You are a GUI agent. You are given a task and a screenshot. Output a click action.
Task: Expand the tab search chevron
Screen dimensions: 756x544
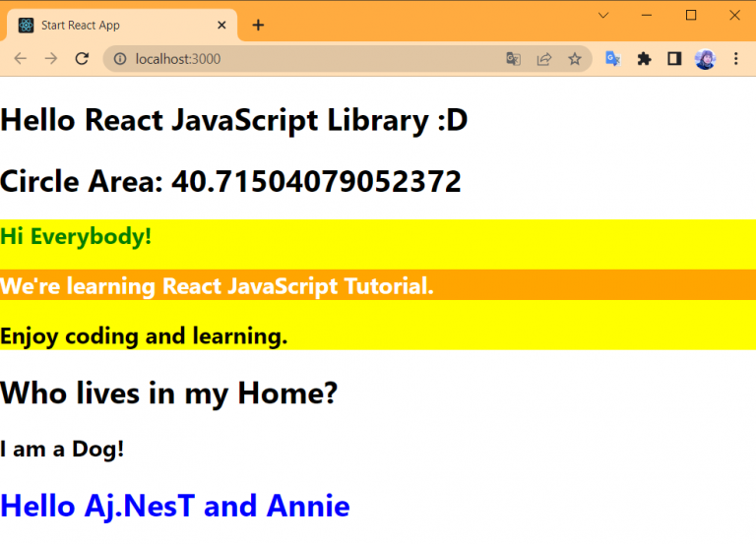point(603,15)
